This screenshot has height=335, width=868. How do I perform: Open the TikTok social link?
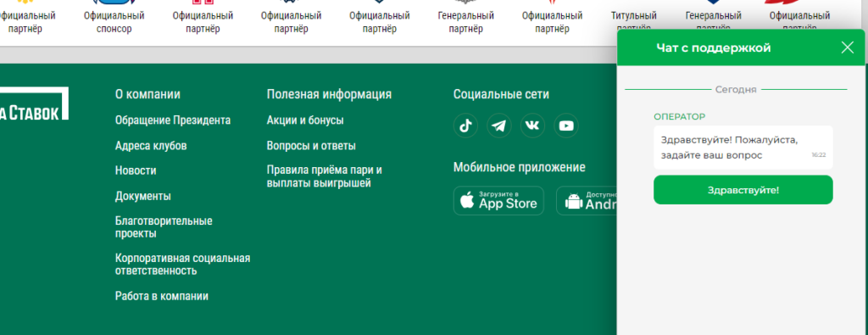[465, 126]
